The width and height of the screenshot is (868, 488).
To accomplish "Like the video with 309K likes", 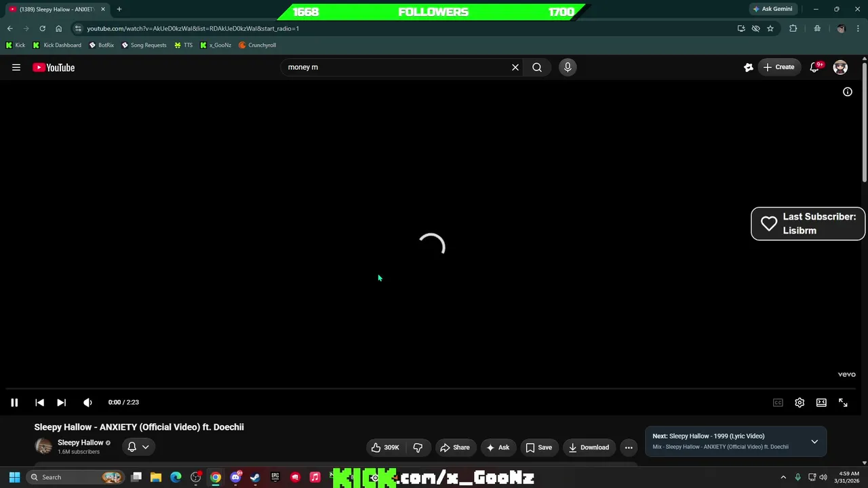I will [x=385, y=447].
